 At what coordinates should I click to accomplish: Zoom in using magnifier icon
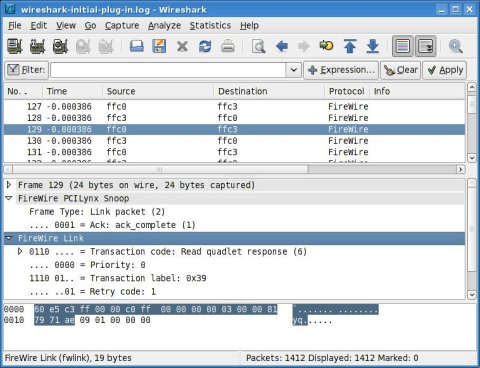(455, 46)
